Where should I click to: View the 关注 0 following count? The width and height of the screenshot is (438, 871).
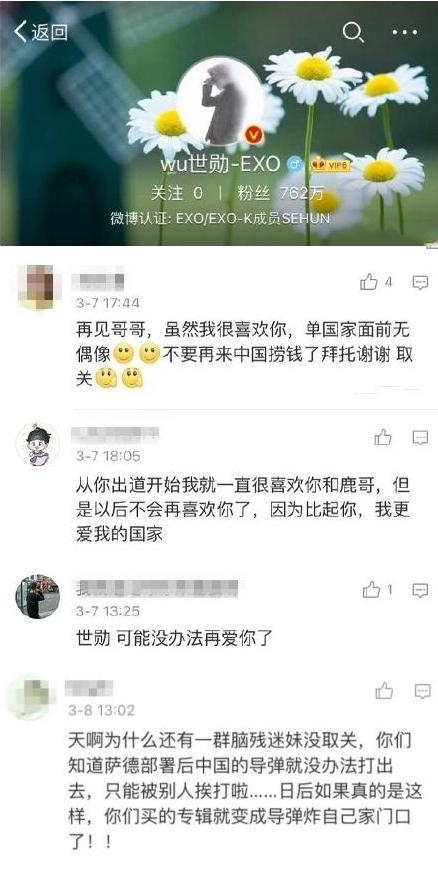click(177, 193)
